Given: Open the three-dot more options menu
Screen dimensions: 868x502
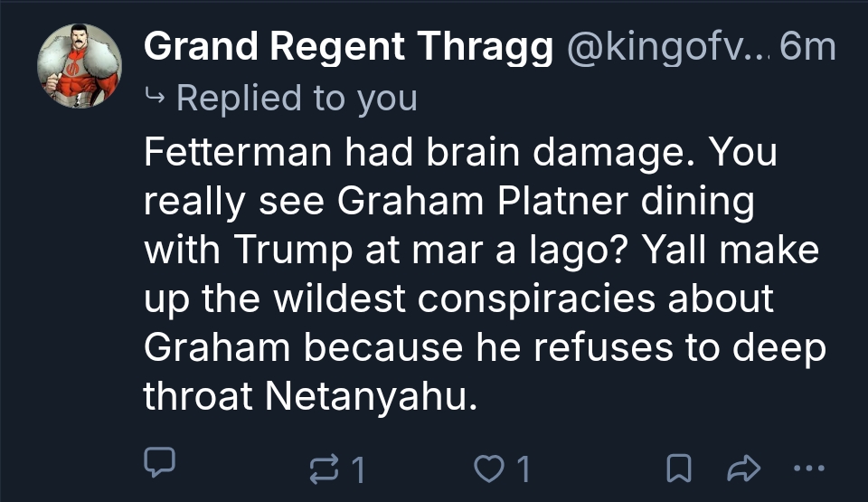Looking at the screenshot, I should [x=807, y=468].
